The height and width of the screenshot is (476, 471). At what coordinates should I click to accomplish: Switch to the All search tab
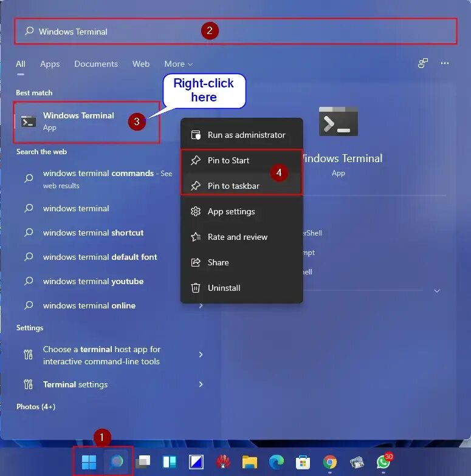pyautogui.click(x=21, y=64)
